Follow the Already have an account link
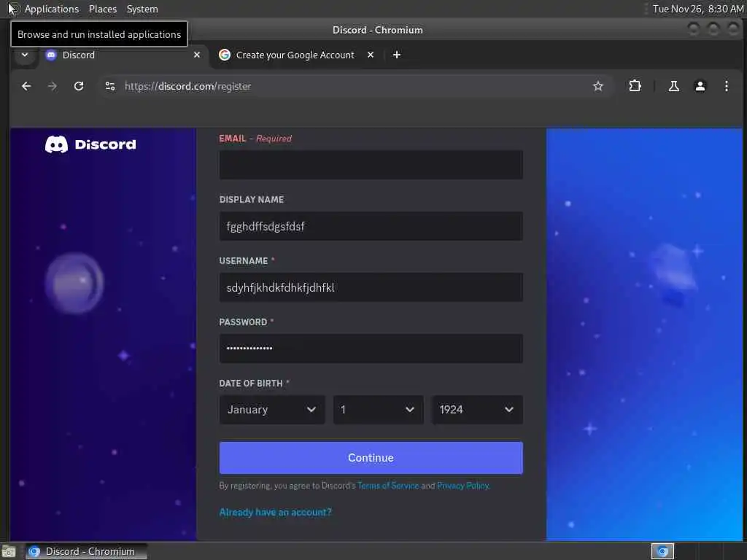 click(x=275, y=513)
